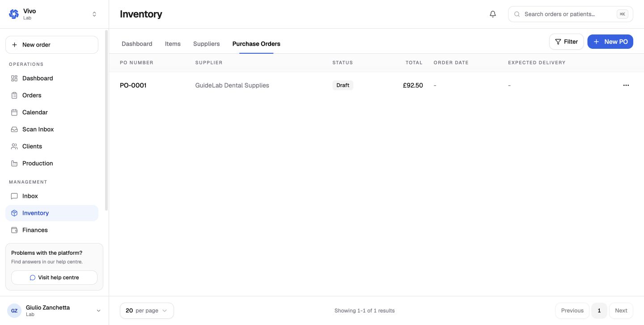Click the Vivo logo icon

14,14
